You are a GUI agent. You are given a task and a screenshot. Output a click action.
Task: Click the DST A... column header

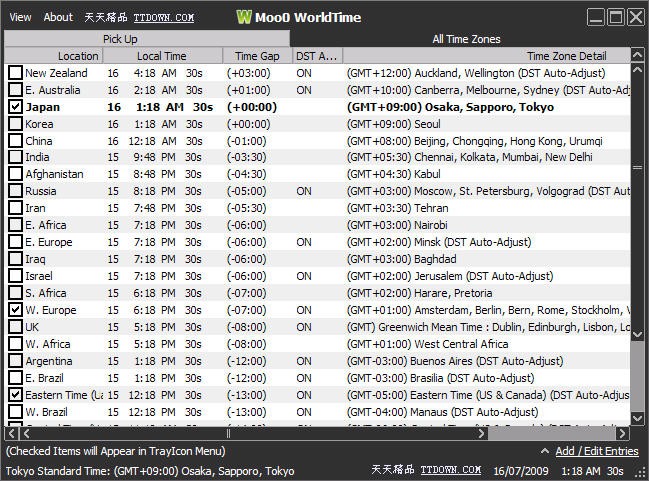317,56
